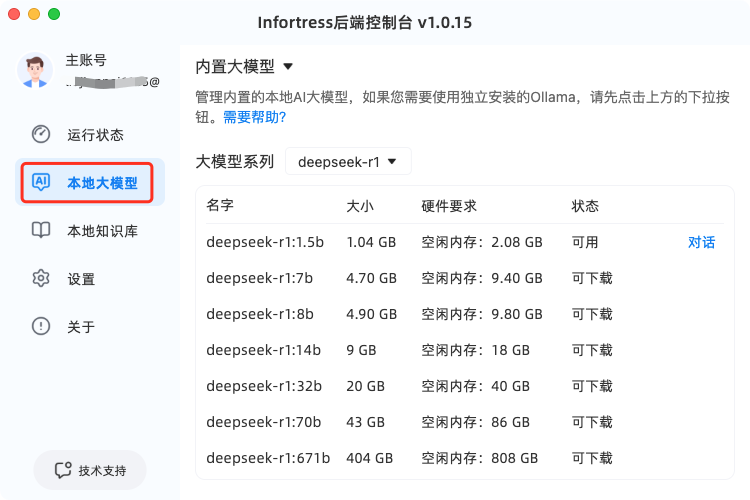Screen dimensions: 750x500
Task: Click 空闲内存: 808 GB requirement
Action: [479, 458]
